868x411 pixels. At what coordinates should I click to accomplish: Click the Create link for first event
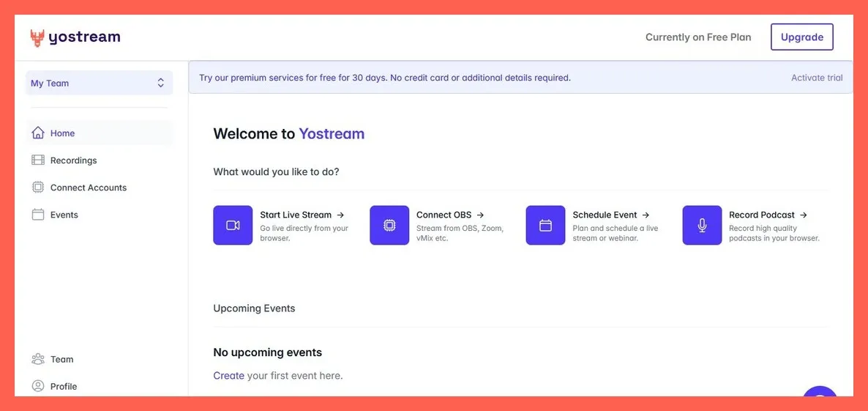[228, 376]
